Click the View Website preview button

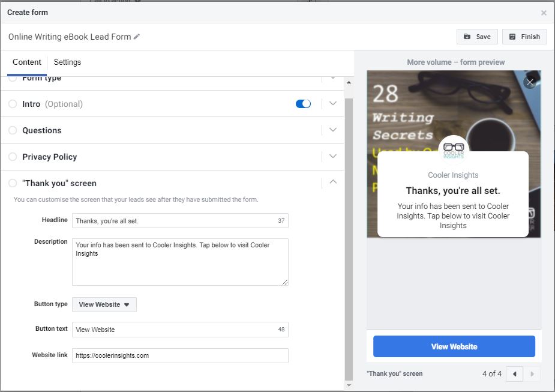coord(454,346)
